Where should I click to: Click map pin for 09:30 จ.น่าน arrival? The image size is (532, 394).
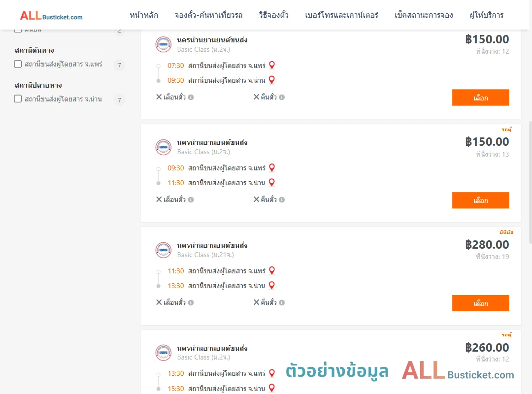coord(272,80)
